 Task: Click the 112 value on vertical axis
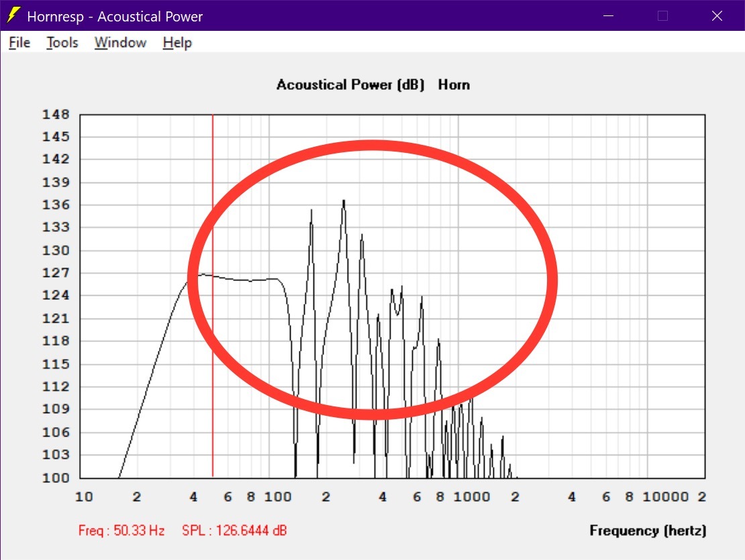tap(56, 387)
